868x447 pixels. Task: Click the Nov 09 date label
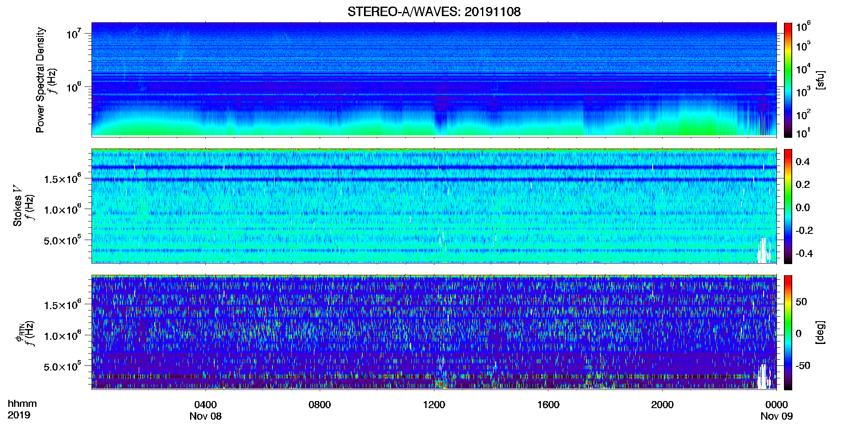tap(776, 416)
